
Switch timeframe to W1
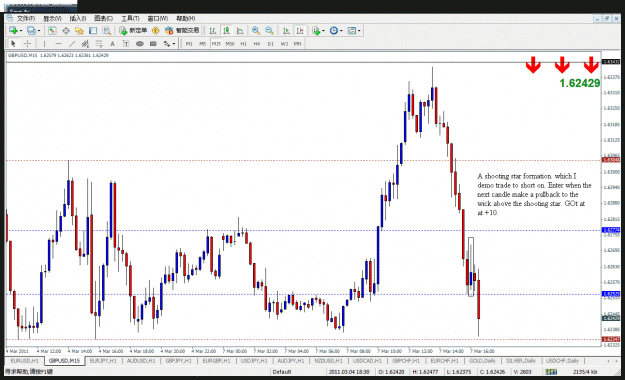point(284,44)
